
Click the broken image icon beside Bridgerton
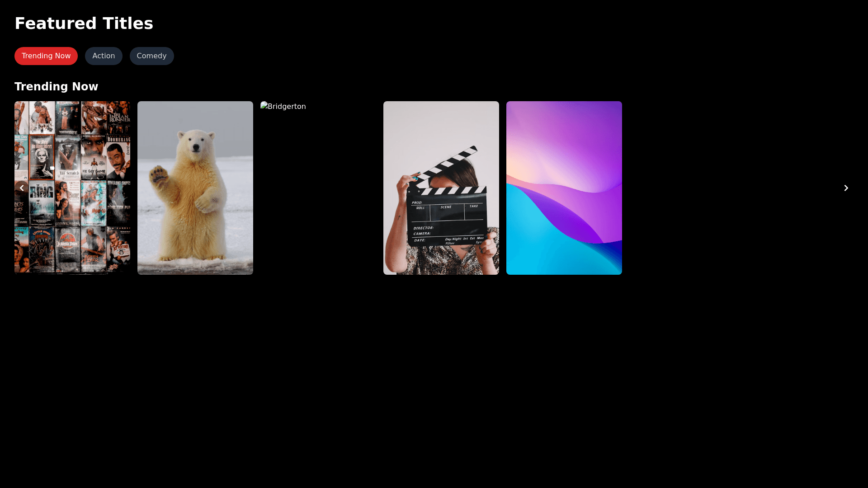coord(264,106)
